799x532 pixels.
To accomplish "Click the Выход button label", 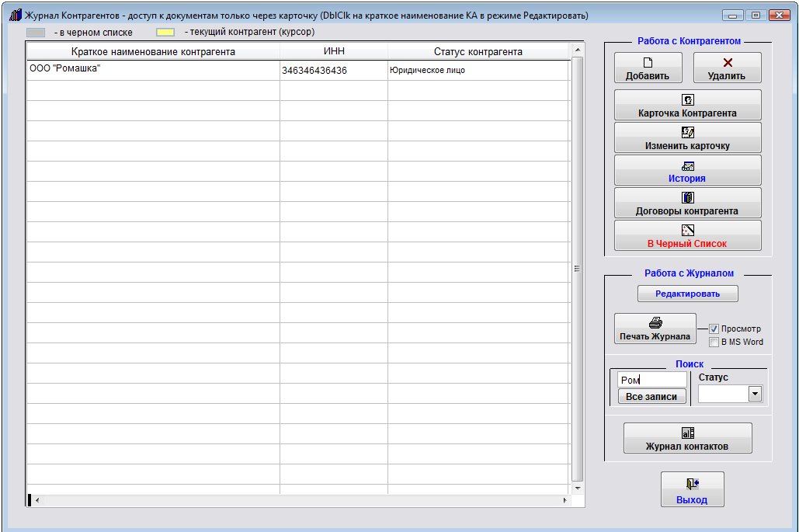I will (x=692, y=500).
